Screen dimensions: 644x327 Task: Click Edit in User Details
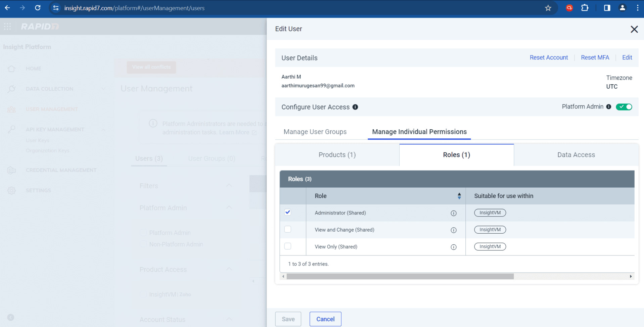pyautogui.click(x=627, y=57)
